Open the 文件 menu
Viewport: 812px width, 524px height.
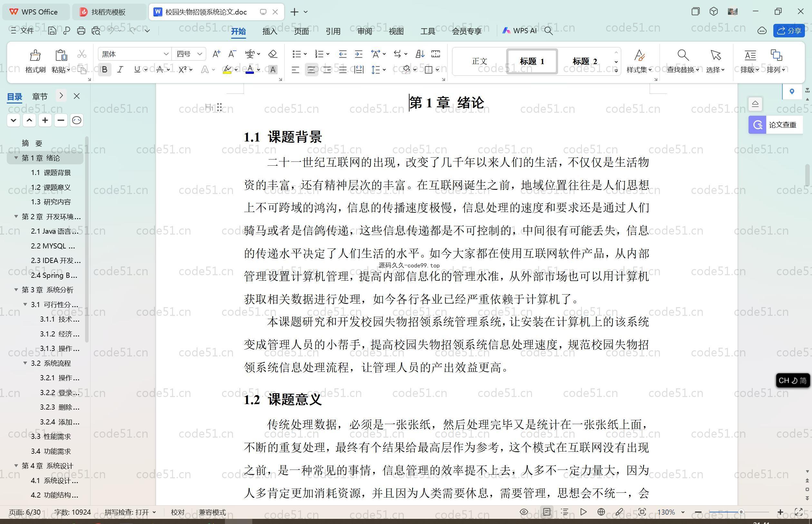click(22, 31)
